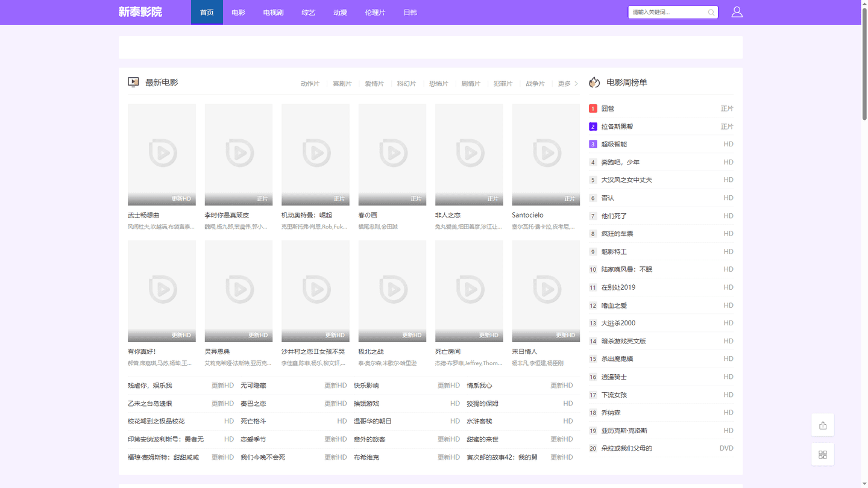This screenshot has width=868, height=488.
Task: Open the 李时你是真顽皮 movie poster
Action: coord(239,155)
